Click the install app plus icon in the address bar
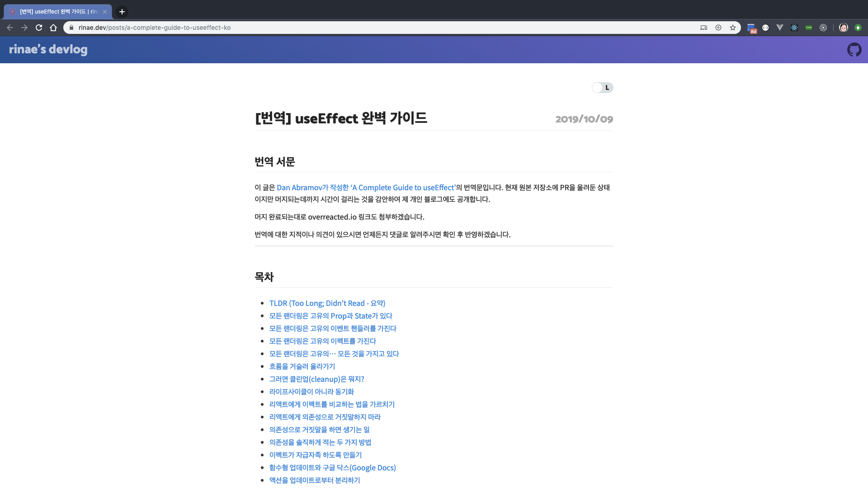 click(718, 28)
